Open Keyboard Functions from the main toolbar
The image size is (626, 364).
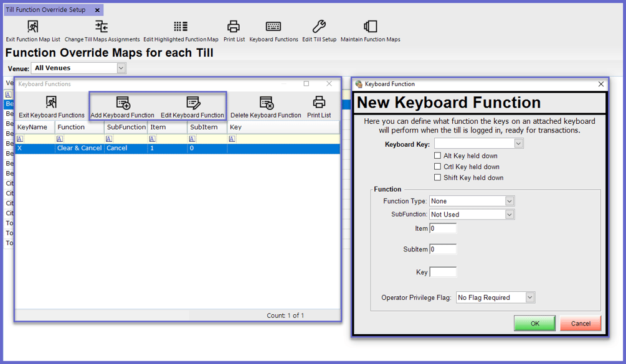pos(273,31)
